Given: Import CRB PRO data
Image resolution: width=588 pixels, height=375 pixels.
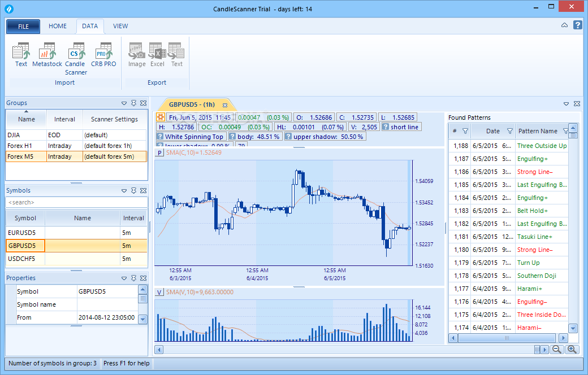Looking at the screenshot, I should pos(103,55).
